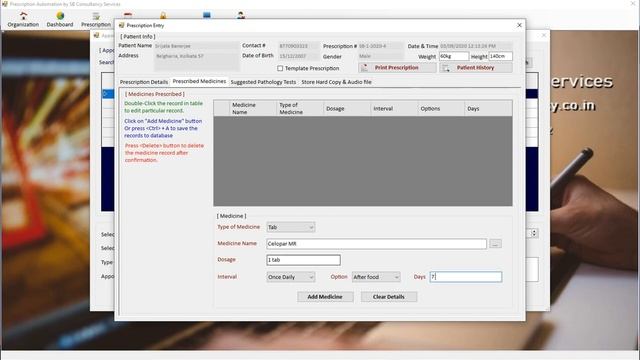This screenshot has width=640, height=360.
Task: Click the Options column header
Action: tap(441, 109)
